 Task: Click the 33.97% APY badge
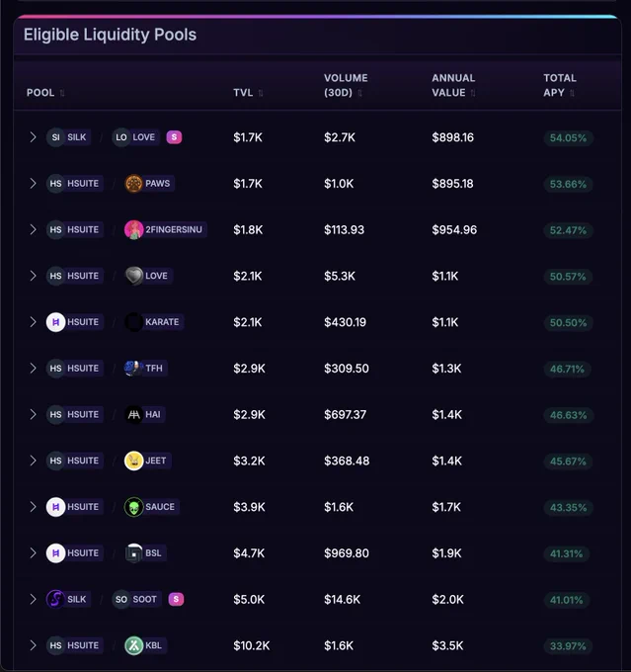pos(568,646)
